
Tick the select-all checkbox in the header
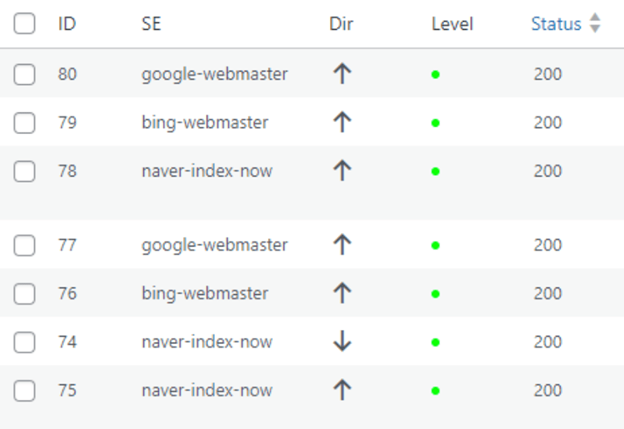[24, 23]
